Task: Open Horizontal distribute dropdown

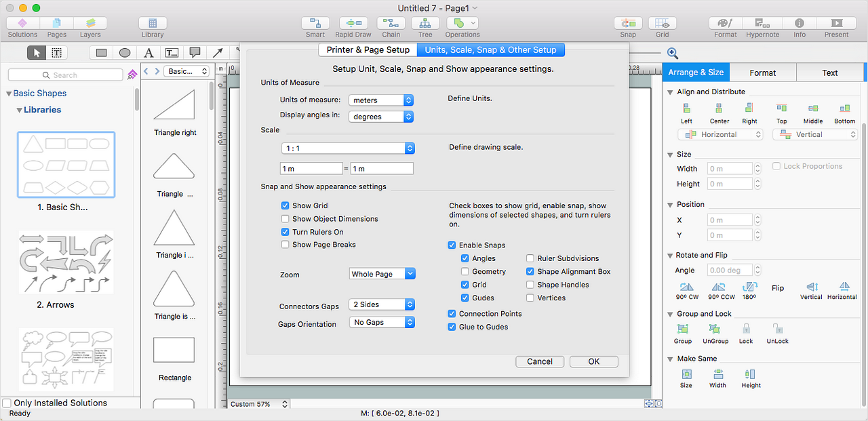Action: [721, 134]
